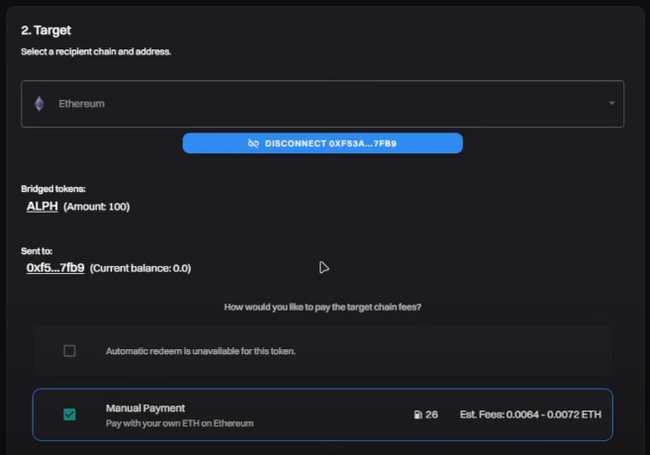The image size is (650, 455).
Task: Click the Automatic redeem is unavailable message
Action: pos(200,351)
